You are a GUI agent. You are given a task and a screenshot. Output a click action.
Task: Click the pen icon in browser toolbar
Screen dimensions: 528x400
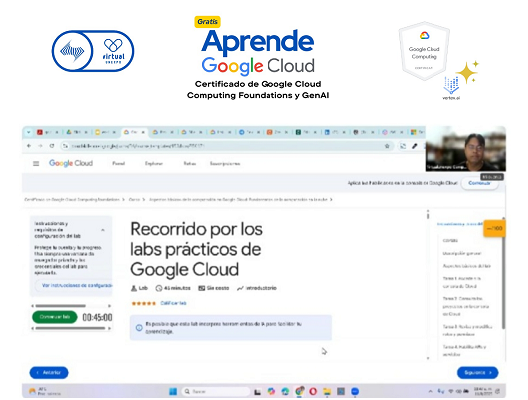pos(415,146)
